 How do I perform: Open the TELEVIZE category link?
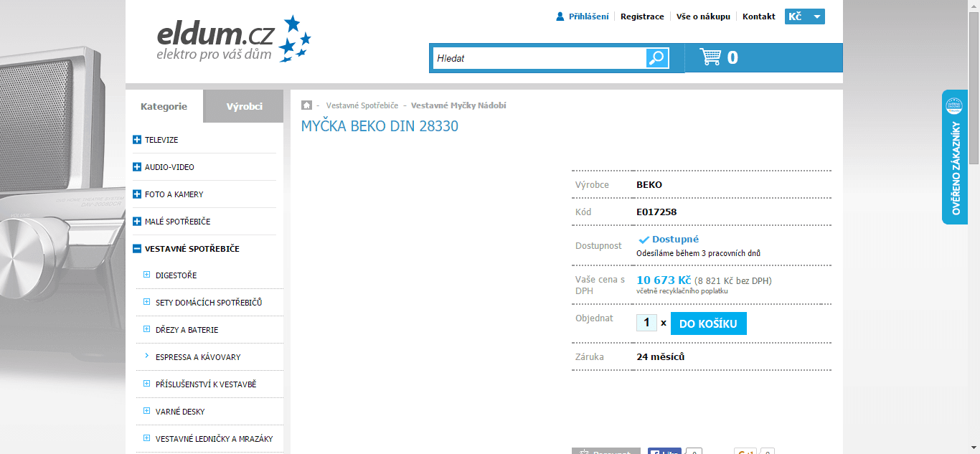161,140
